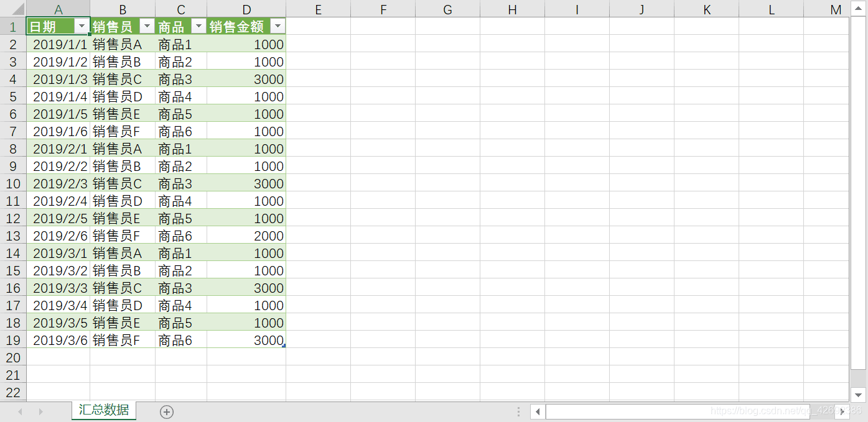Click cell with date 2019/2/6
Screen dimensions: 868x422
pos(58,236)
